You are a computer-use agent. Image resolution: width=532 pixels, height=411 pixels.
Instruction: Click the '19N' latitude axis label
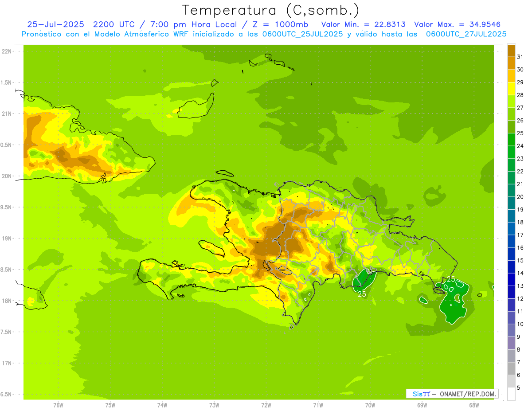(x=6, y=239)
